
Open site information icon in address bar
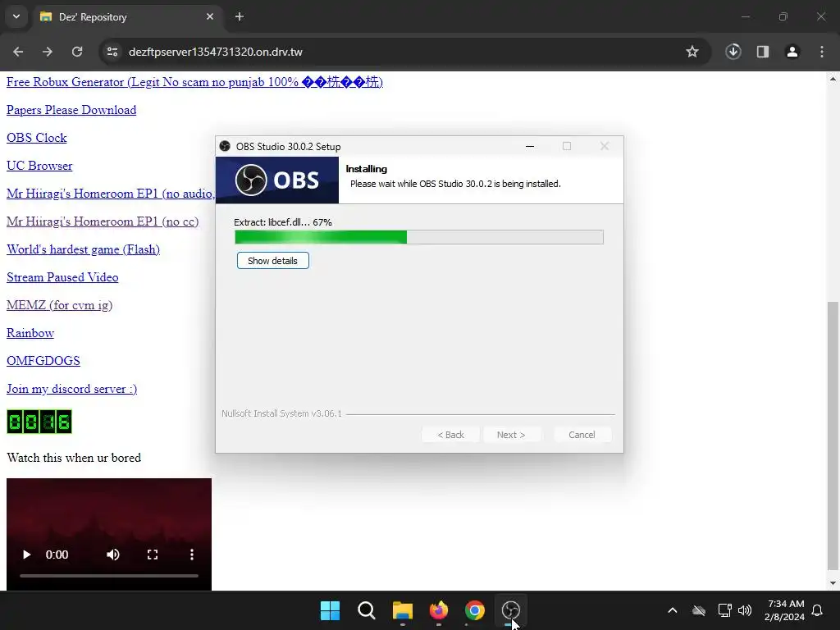click(x=112, y=52)
